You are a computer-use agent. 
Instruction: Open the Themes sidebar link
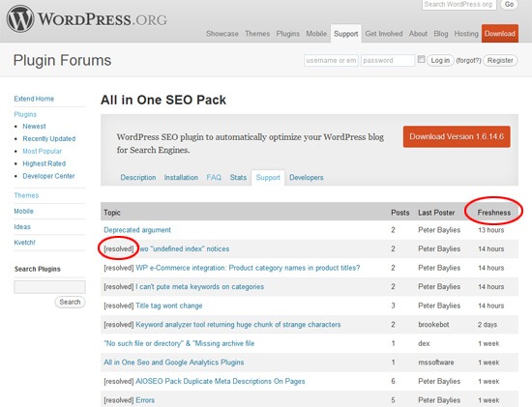[x=26, y=195]
